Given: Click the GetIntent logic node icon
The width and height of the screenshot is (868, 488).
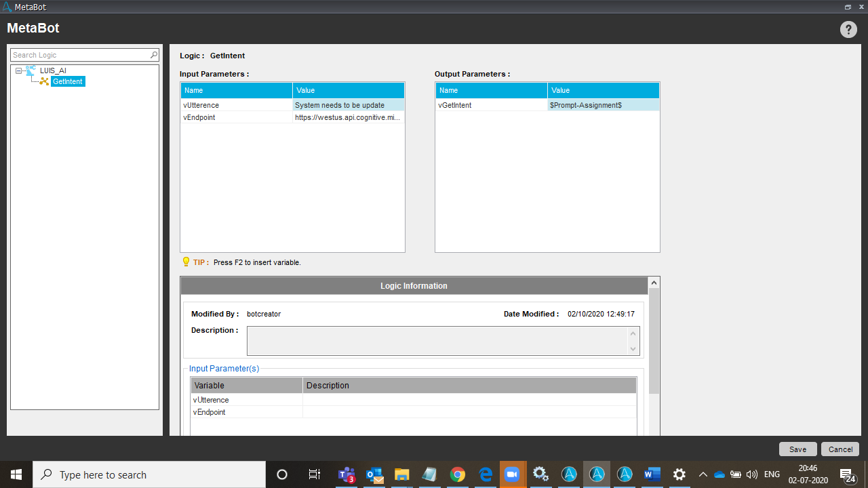Looking at the screenshot, I should (45, 81).
